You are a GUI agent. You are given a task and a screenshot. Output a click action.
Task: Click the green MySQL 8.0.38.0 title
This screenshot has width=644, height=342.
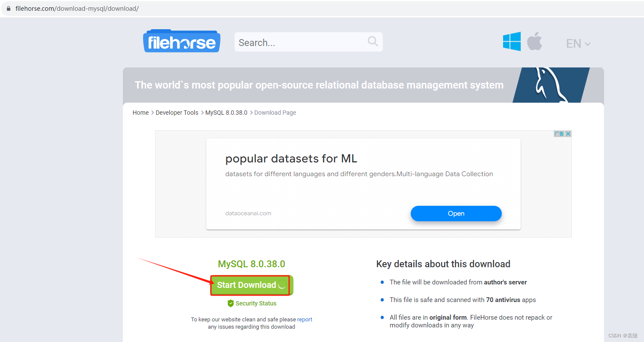(251, 264)
